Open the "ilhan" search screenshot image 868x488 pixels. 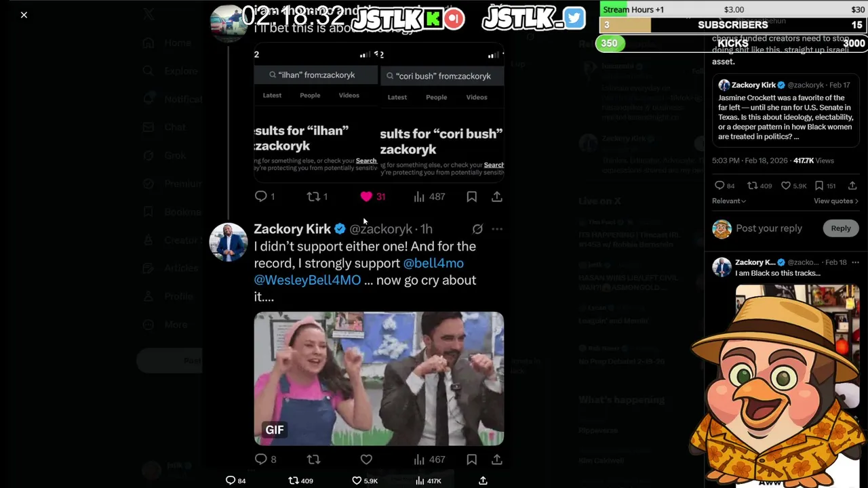315,112
